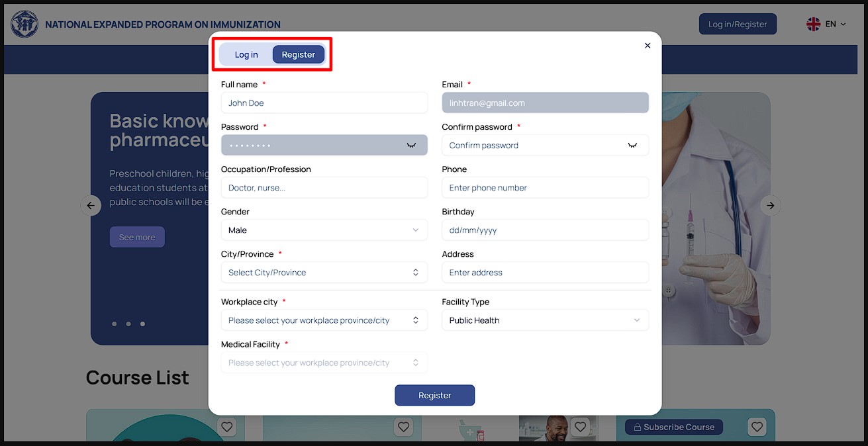Click the Log in/Register header button
This screenshot has height=446, width=868.
point(738,24)
